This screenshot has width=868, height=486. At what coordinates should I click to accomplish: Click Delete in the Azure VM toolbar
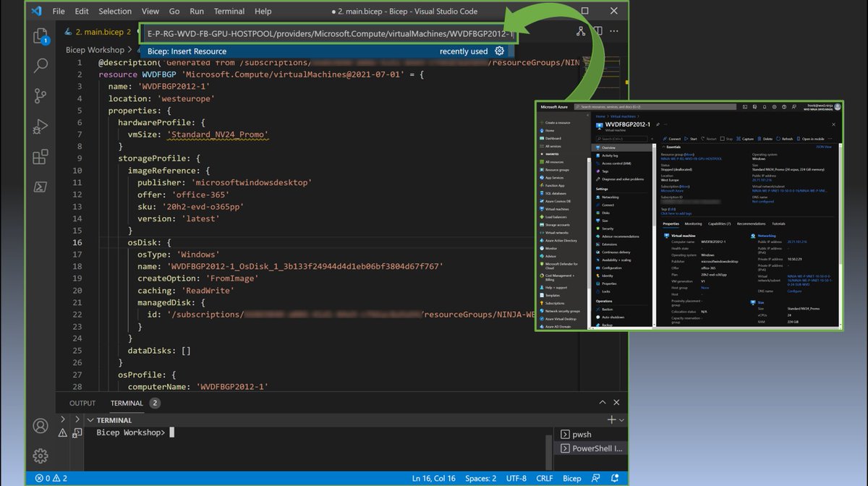pyautogui.click(x=765, y=139)
